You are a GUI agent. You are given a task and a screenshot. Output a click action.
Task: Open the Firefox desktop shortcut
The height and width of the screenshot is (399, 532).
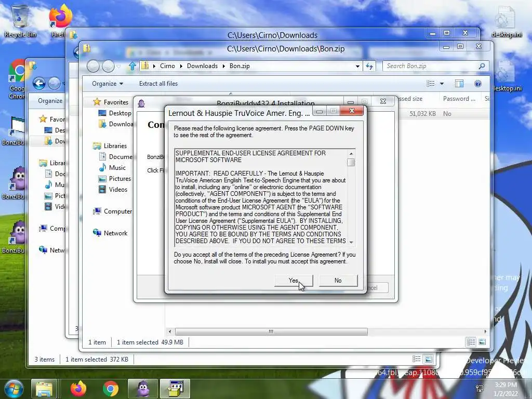coord(60,21)
